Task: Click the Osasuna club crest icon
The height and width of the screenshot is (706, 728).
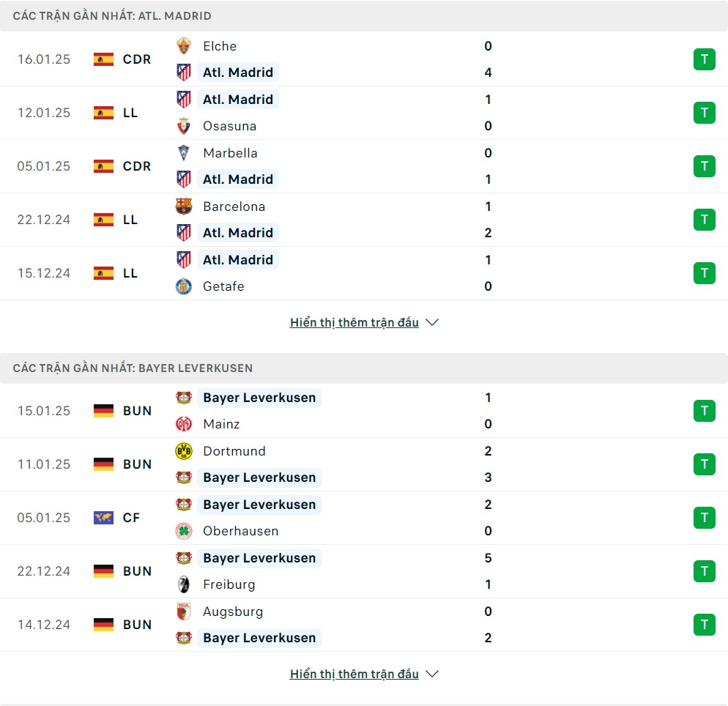Action: pos(183,126)
